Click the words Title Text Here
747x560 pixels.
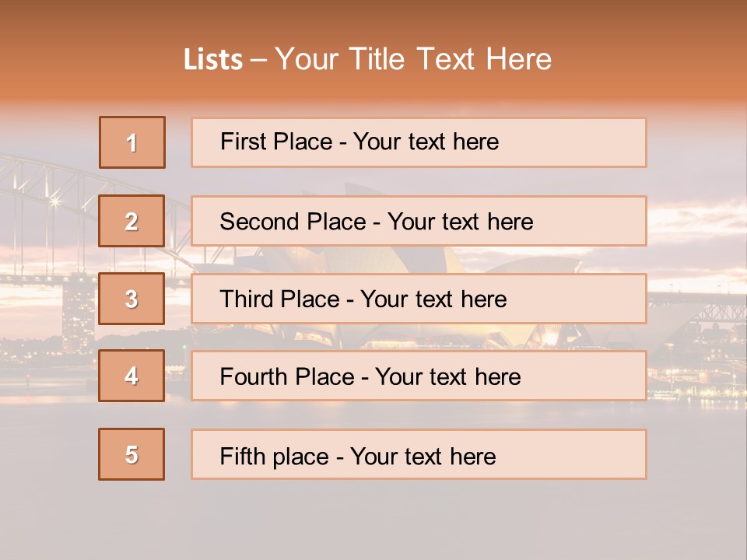click(451, 59)
